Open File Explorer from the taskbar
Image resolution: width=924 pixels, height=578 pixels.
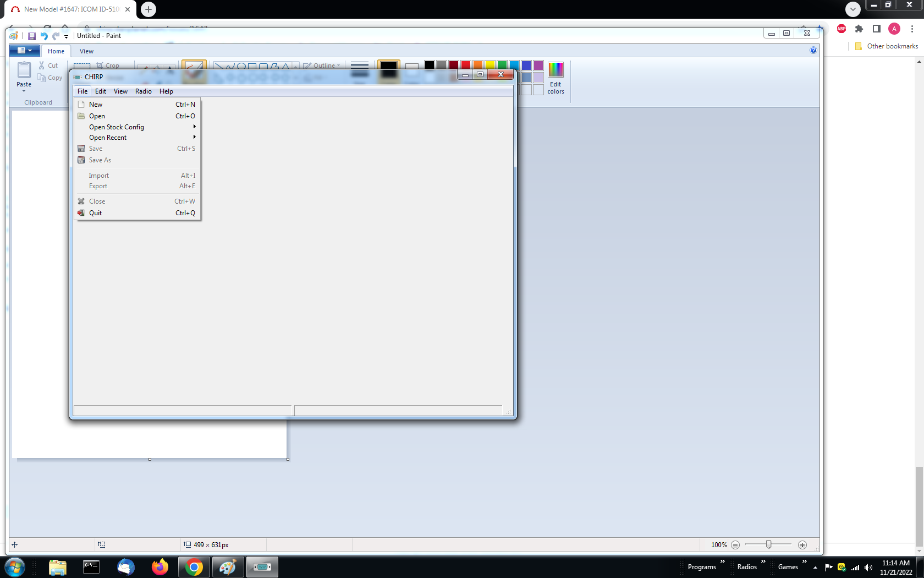58,567
